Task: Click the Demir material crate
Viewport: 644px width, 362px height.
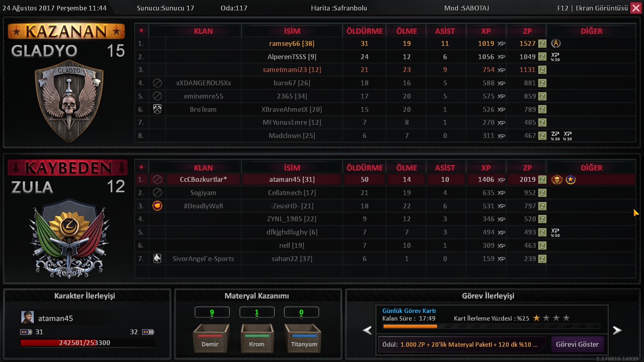Action: tap(211, 338)
